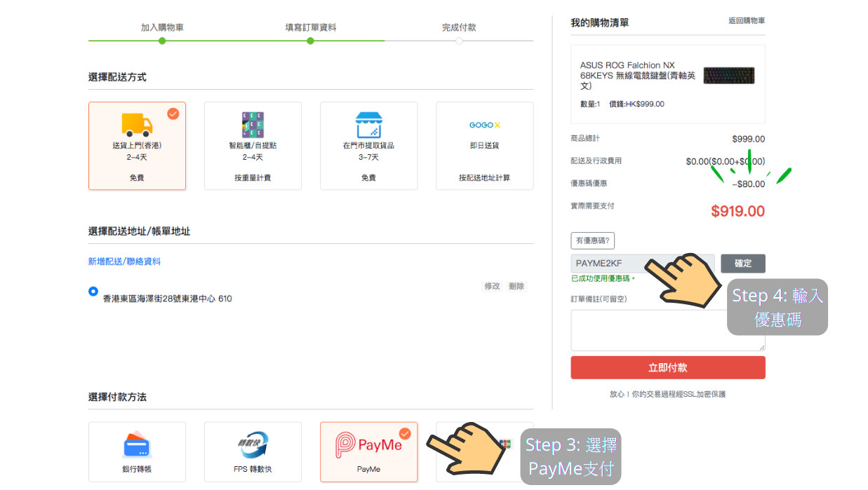Image resolution: width=868 pixels, height=490 pixels.
Task: Click the $999.00 product subtotal
Action: click(x=749, y=139)
